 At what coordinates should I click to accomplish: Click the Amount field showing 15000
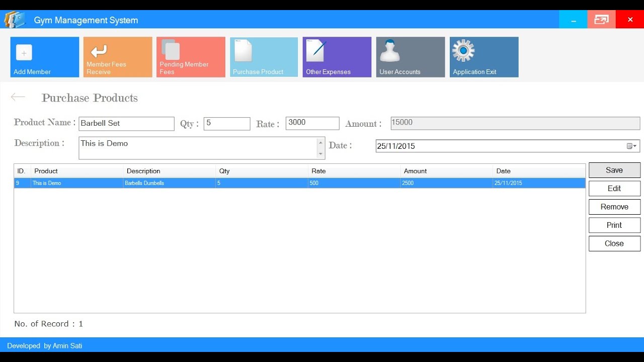[x=515, y=123]
